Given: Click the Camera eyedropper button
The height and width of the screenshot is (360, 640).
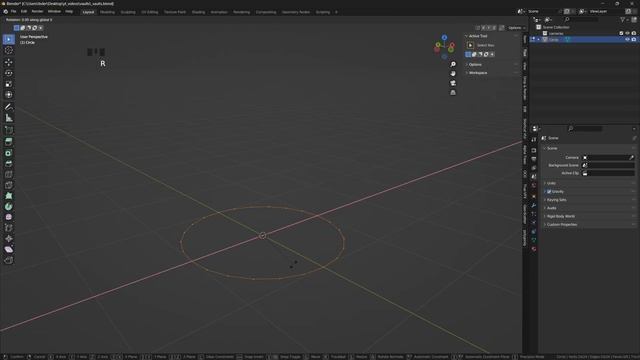Looking at the screenshot, I should click(x=631, y=158).
